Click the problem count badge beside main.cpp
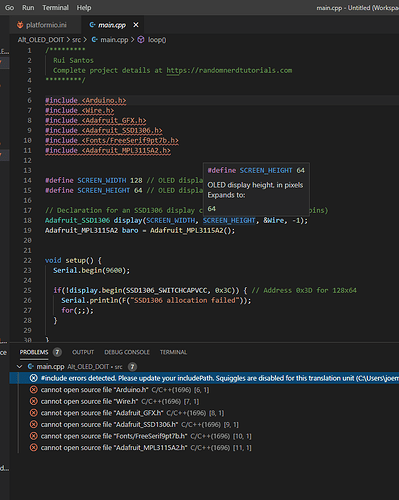 click(132, 367)
